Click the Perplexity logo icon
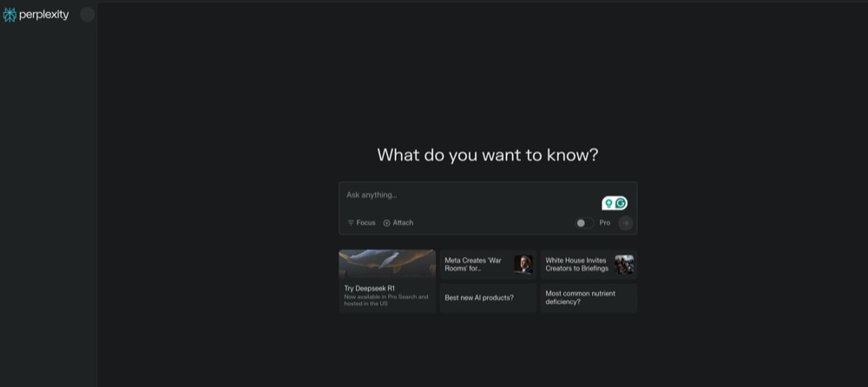Image resolution: width=868 pixels, height=387 pixels. pyautogui.click(x=10, y=15)
